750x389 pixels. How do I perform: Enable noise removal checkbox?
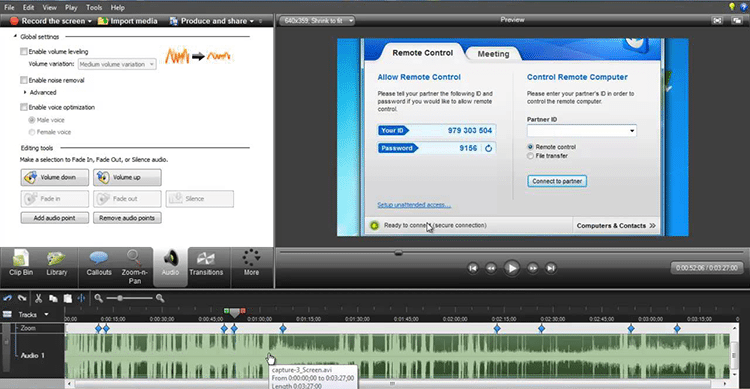[23, 80]
